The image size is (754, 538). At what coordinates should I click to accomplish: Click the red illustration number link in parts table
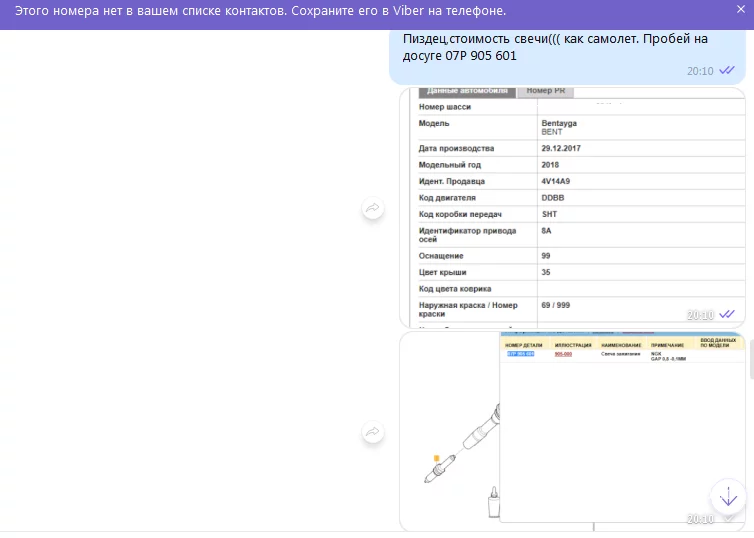click(563, 354)
